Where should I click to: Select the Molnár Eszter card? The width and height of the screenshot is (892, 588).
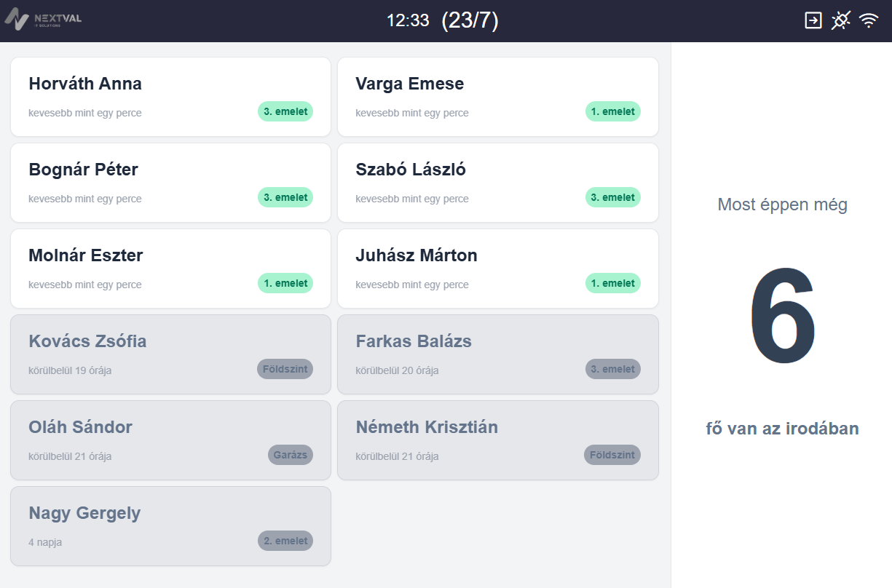tap(170, 269)
